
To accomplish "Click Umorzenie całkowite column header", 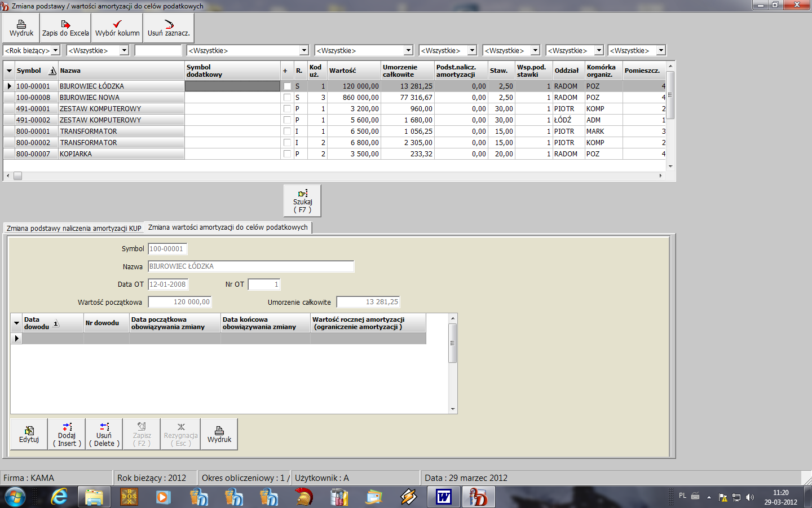I will click(408, 71).
